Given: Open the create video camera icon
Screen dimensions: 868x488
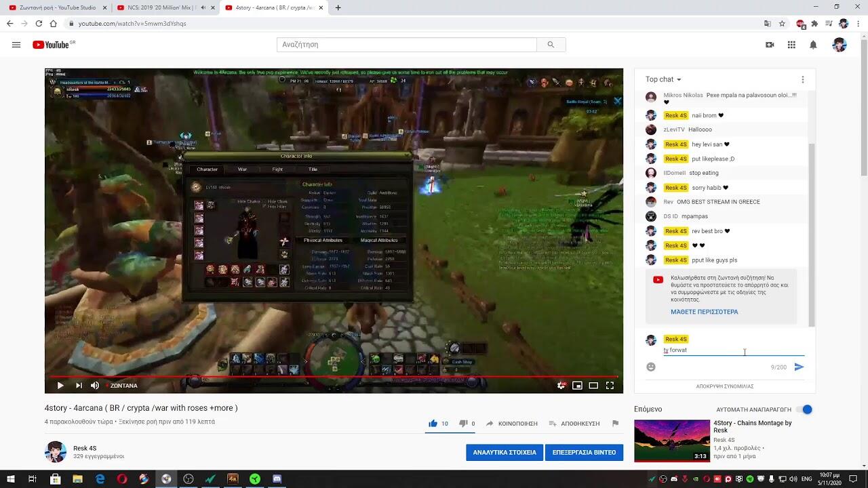Looking at the screenshot, I should click(x=770, y=45).
